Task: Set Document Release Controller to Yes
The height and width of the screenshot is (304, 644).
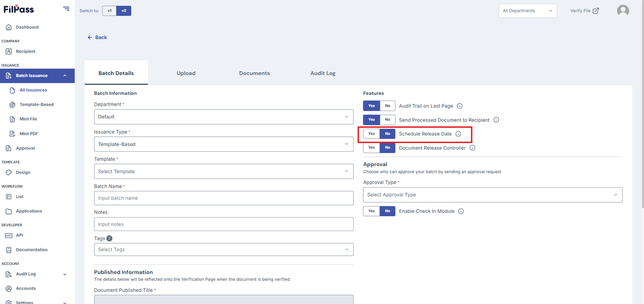Action: point(371,148)
